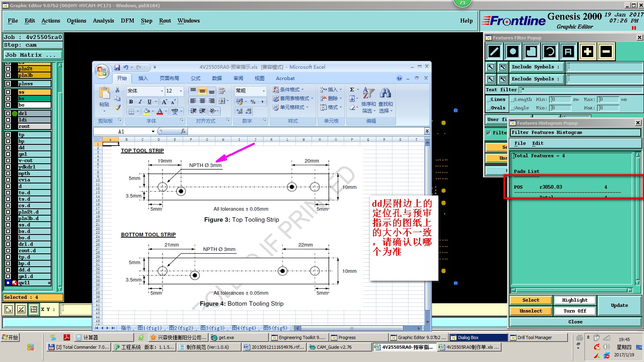Screen dimensions: 644x362
Task: Toggle the Length checkbox in Features Filter
Action: (x=512, y=99)
